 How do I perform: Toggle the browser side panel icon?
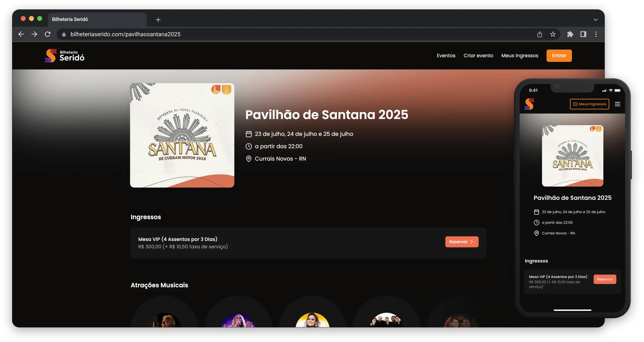[583, 34]
